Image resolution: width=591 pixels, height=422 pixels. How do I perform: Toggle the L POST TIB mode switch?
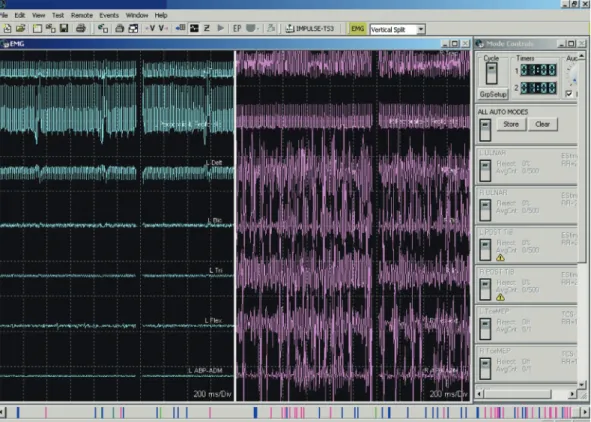tap(485, 249)
